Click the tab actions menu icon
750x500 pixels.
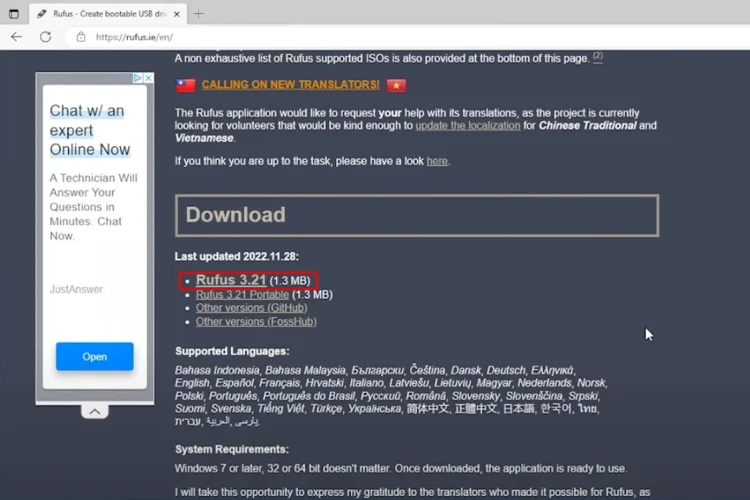(x=13, y=13)
